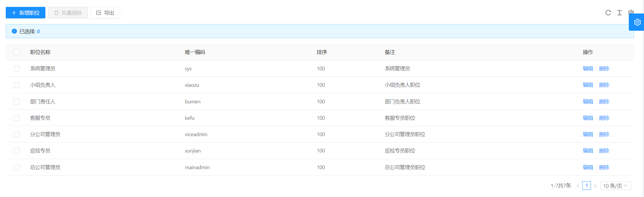Click the code cell 'viceadmin'
The height and width of the screenshot is (197, 644).
click(x=196, y=134)
